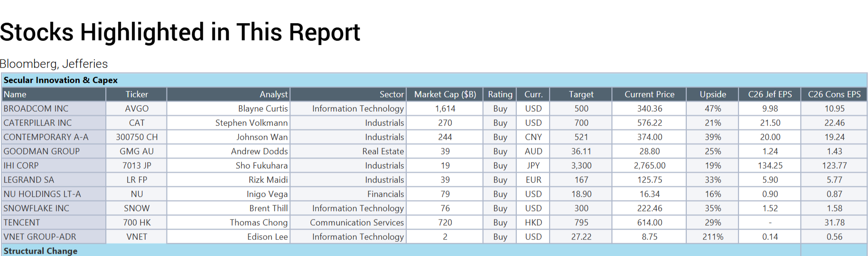
Task: Select the Upside column header
Action: click(712, 95)
